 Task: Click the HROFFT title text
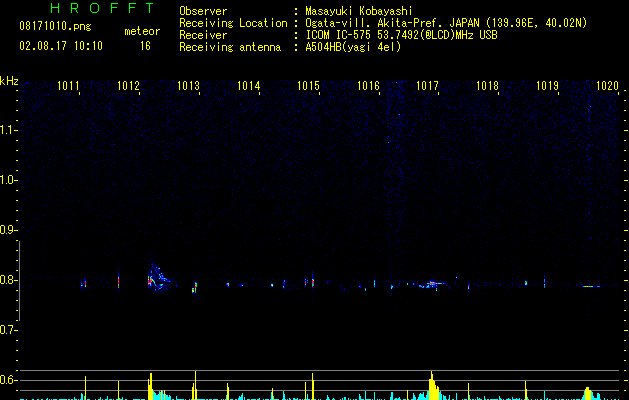[x=103, y=8]
